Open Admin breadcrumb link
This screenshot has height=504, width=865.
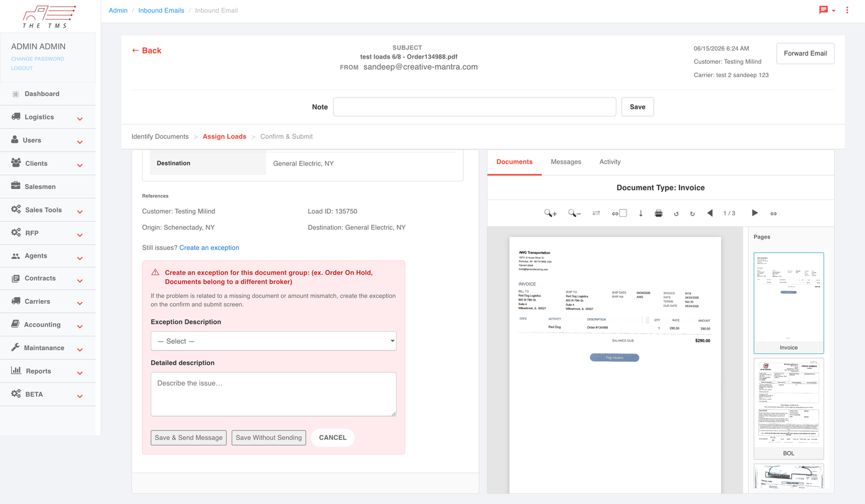(118, 10)
